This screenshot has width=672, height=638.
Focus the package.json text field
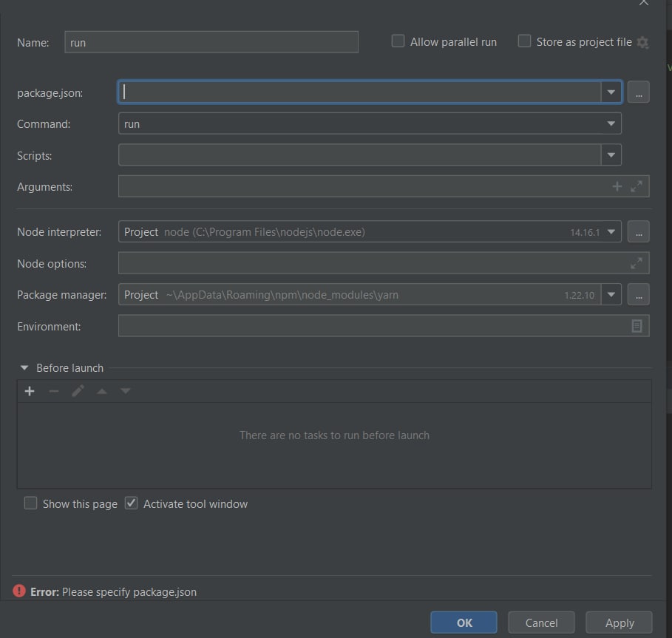(x=360, y=92)
